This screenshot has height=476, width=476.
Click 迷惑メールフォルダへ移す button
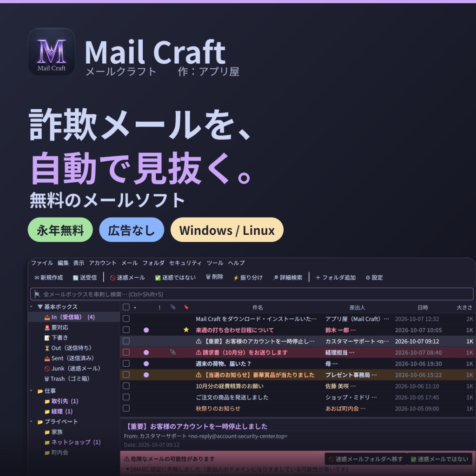(x=365, y=459)
